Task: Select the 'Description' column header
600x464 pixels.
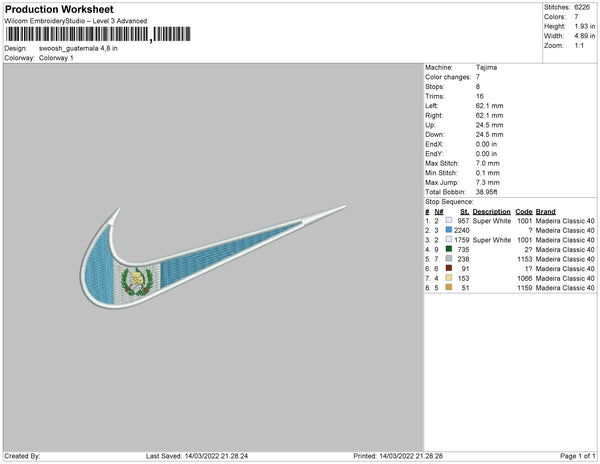Action: pyautogui.click(x=491, y=212)
